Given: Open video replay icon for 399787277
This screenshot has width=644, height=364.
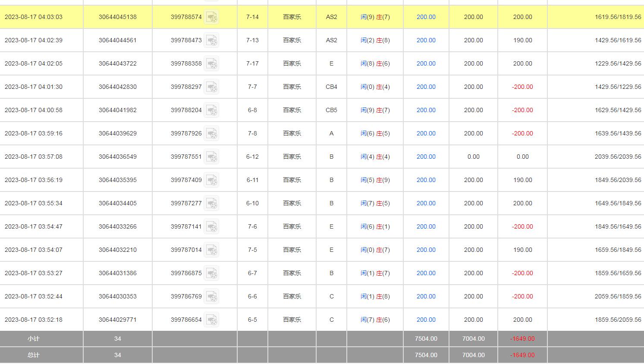Looking at the screenshot, I should pos(211,204).
